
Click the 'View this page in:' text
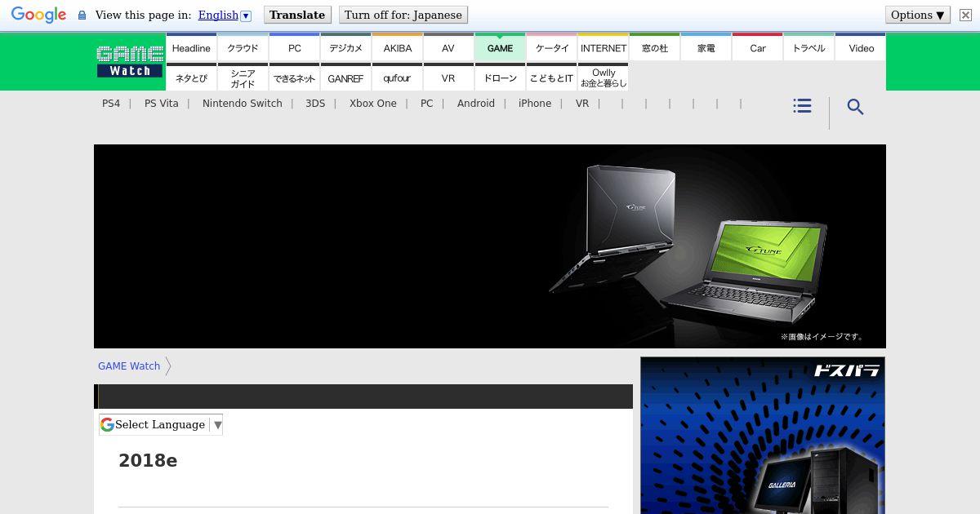[143, 15]
